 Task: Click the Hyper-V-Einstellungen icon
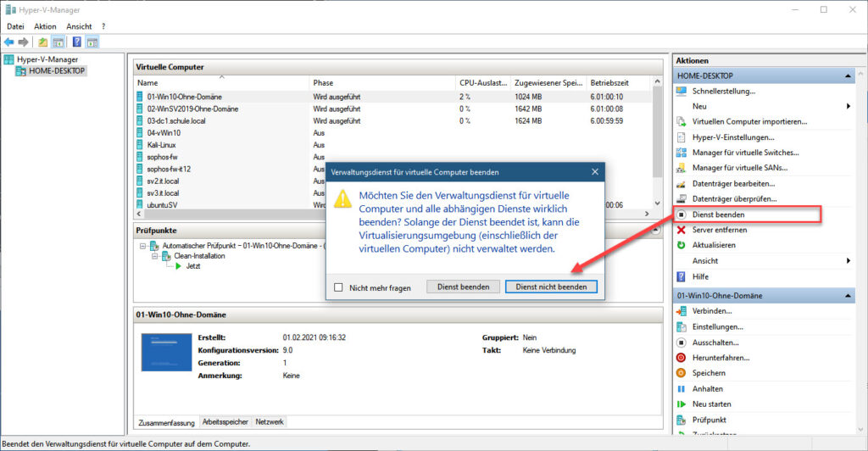pyautogui.click(x=682, y=137)
